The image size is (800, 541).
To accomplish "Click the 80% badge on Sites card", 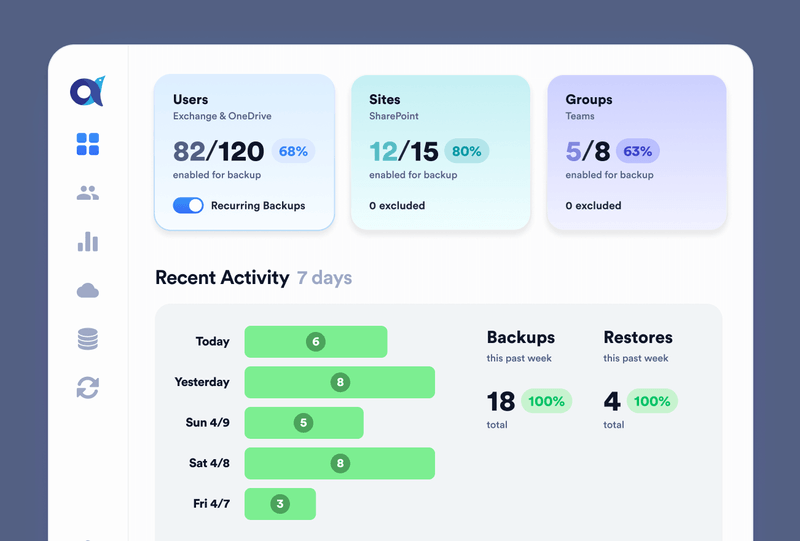I will (467, 151).
